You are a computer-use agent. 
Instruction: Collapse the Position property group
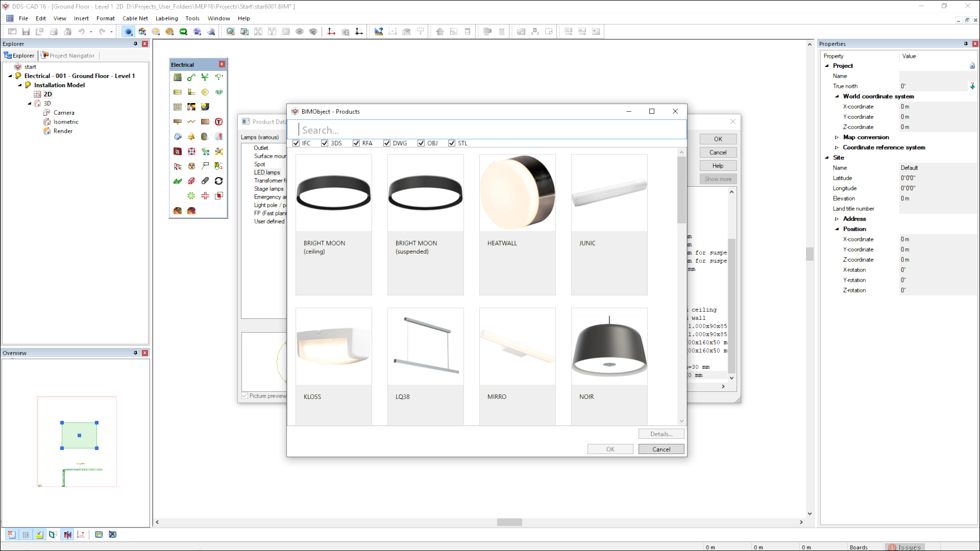click(837, 229)
